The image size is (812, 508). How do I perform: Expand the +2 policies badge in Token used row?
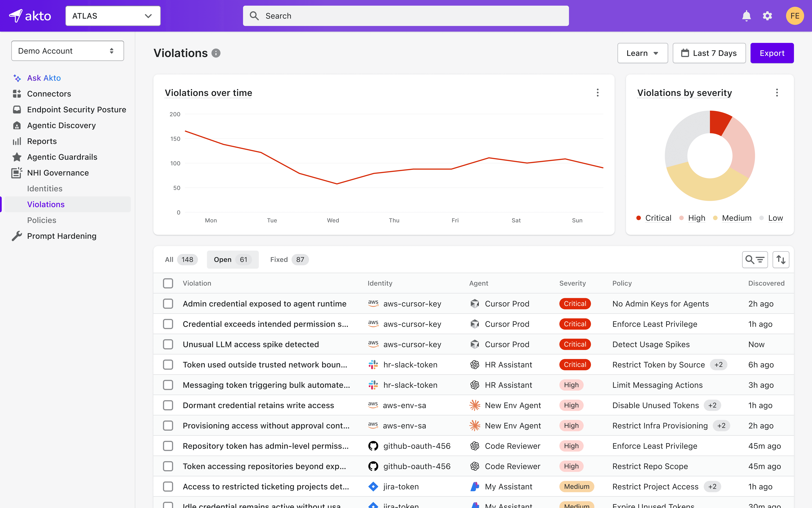(718, 364)
